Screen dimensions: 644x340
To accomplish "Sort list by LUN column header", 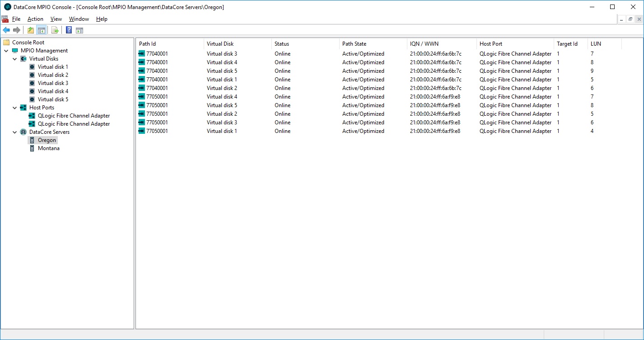I will 596,44.
